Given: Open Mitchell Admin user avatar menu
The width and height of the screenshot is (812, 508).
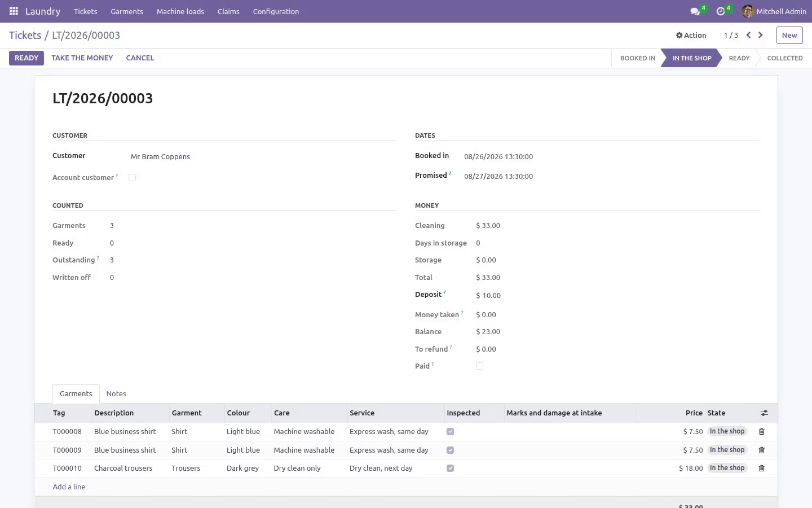Looking at the screenshot, I should tap(774, 11).
